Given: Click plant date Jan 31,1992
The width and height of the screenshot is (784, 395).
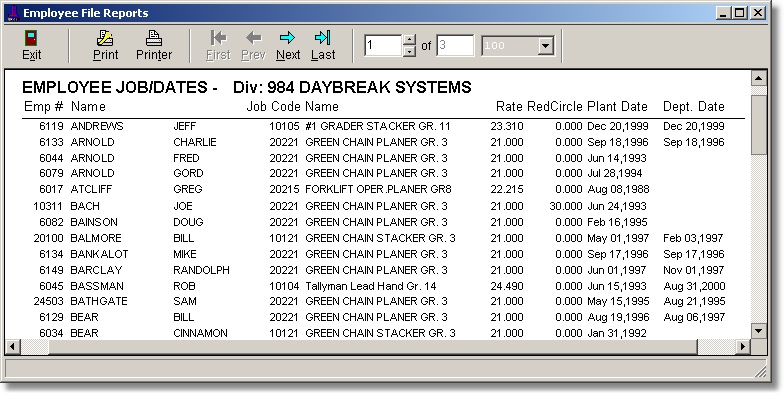Looking at the screenshot, I should point(616,333).
